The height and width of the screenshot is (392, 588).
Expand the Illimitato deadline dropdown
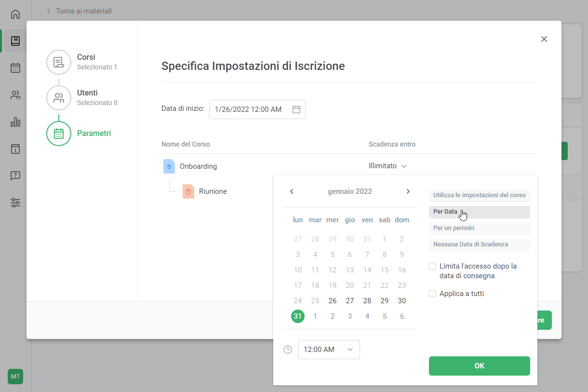point(388,166)
